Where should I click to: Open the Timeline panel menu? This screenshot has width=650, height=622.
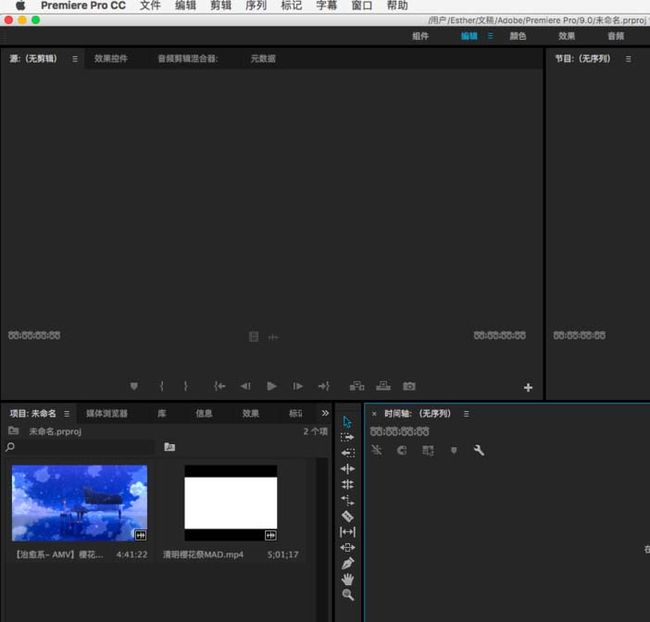pos(466,414)
